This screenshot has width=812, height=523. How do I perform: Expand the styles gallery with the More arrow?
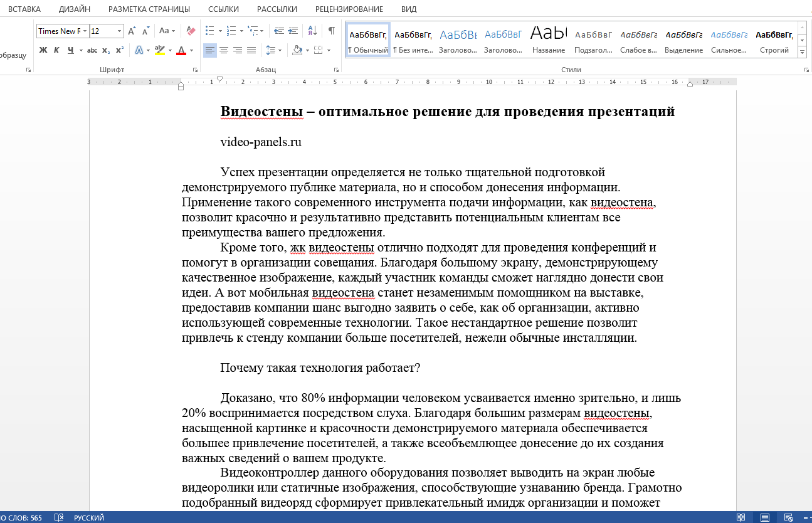pyautogui.click(x=802, y=51)
